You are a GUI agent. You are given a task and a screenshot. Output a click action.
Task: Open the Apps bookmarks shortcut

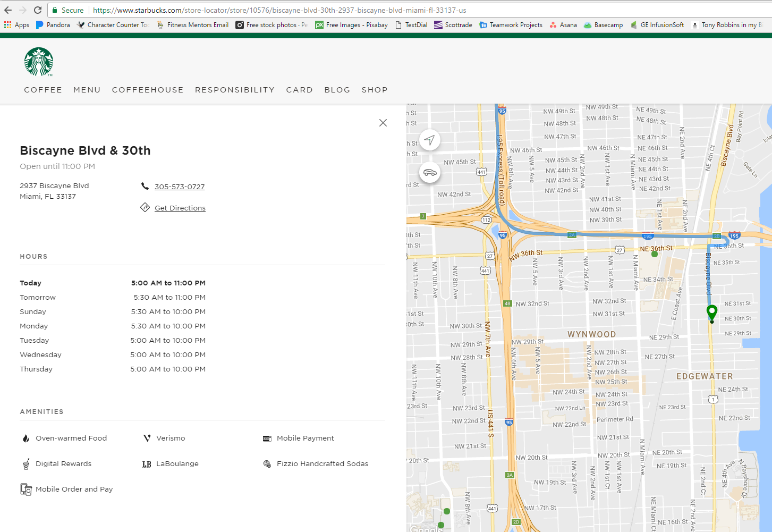coord(16,25)
